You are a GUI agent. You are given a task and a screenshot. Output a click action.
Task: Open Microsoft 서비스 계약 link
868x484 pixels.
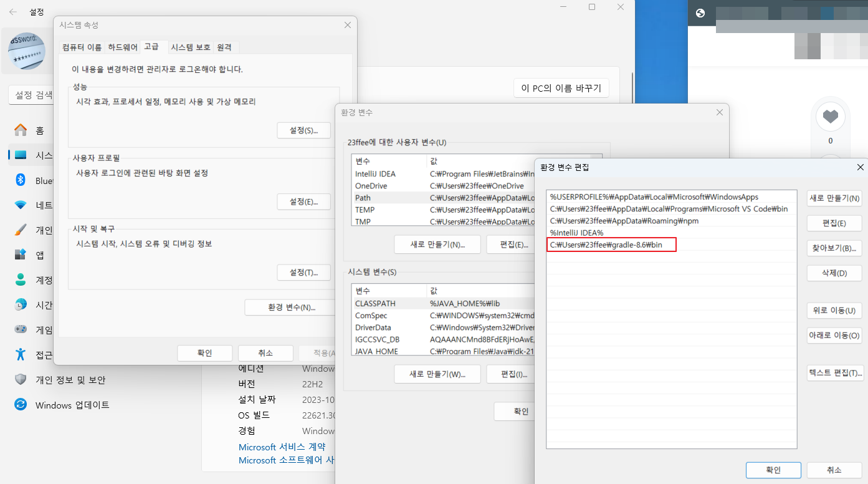pos(282,447)
